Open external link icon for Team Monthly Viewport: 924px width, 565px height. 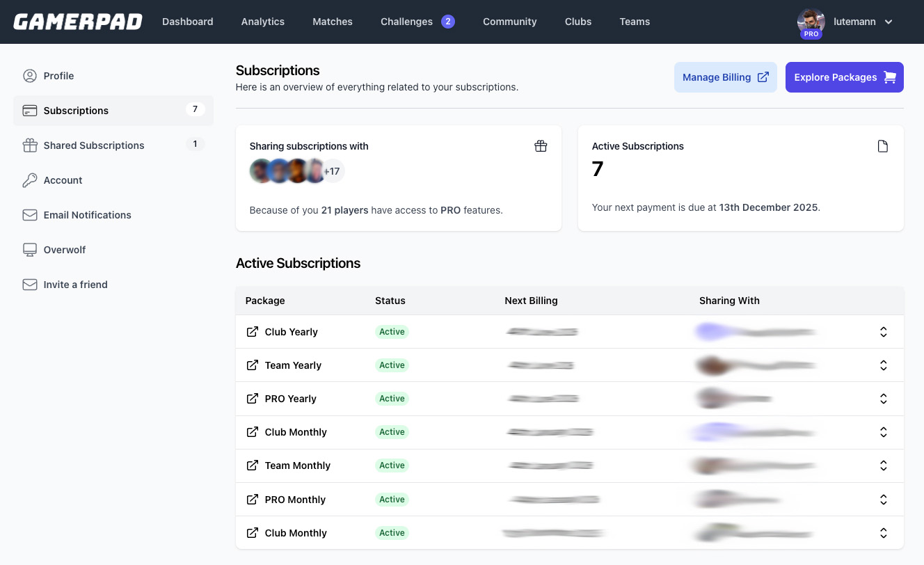click(253, 465)
